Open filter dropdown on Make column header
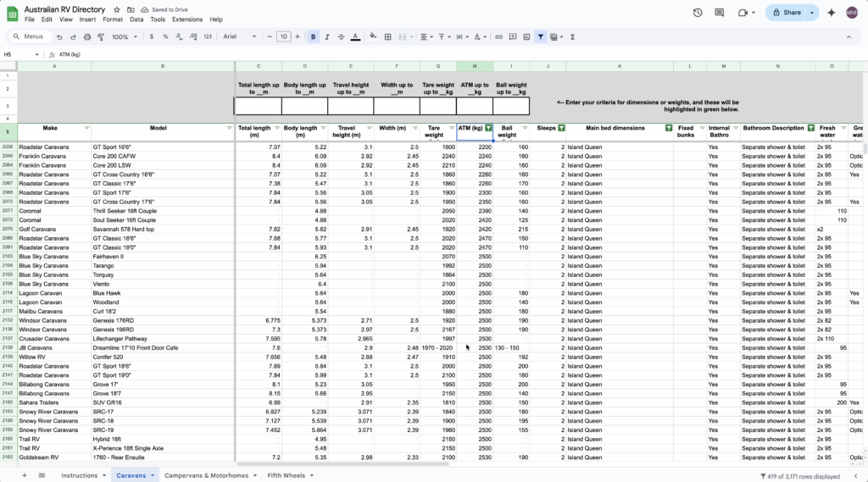This screenshot has height=482, width=868. (x=86, y=128)
